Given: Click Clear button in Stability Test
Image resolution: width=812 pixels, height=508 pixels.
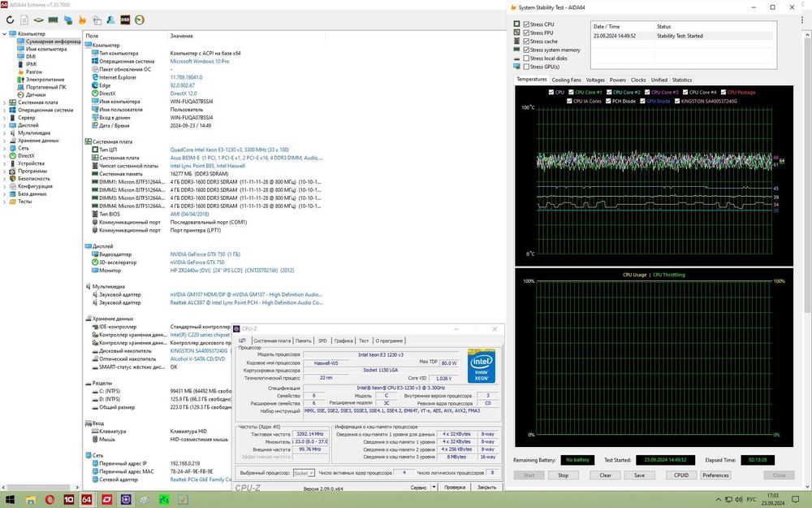Looking at the screenshot, I should coord(606,475).
